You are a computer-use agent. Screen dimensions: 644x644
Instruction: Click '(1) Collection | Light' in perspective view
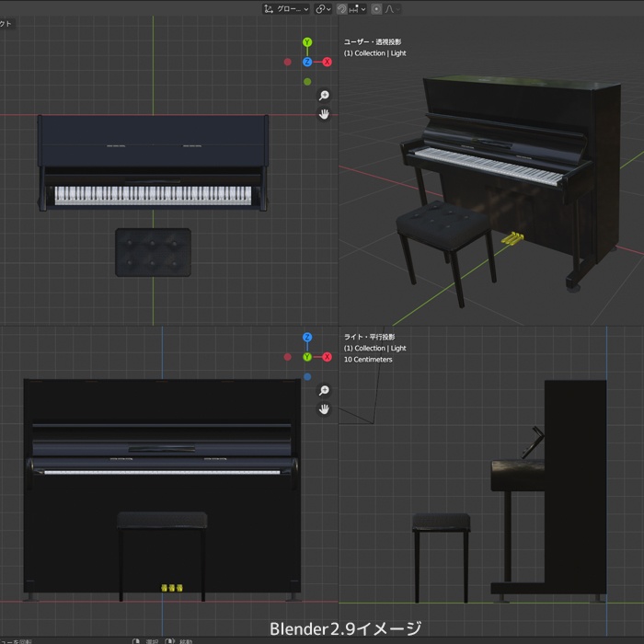coord(375,53)
